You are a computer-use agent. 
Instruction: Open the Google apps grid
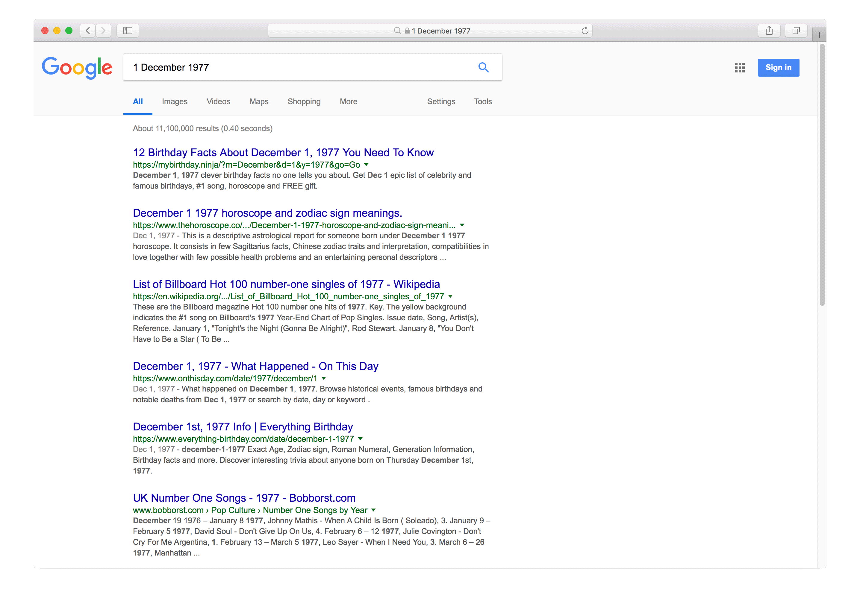click(739, 67)
